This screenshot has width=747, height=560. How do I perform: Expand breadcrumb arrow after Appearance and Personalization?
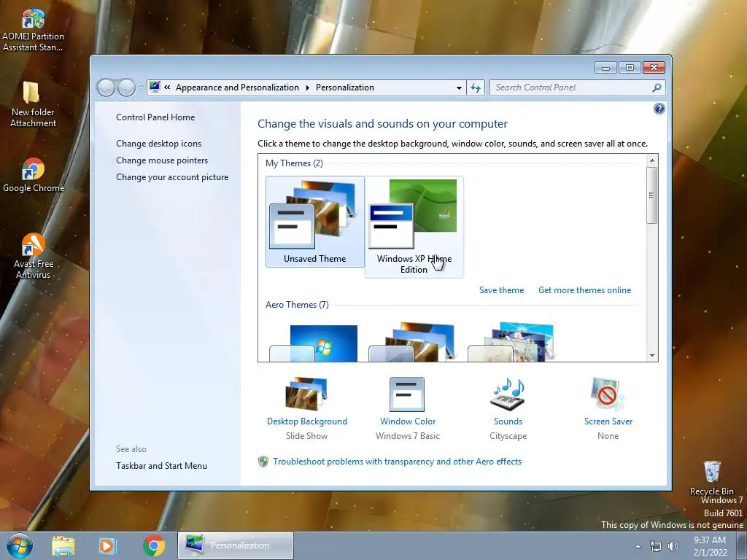pyautogui.click(x=307, y=87)
